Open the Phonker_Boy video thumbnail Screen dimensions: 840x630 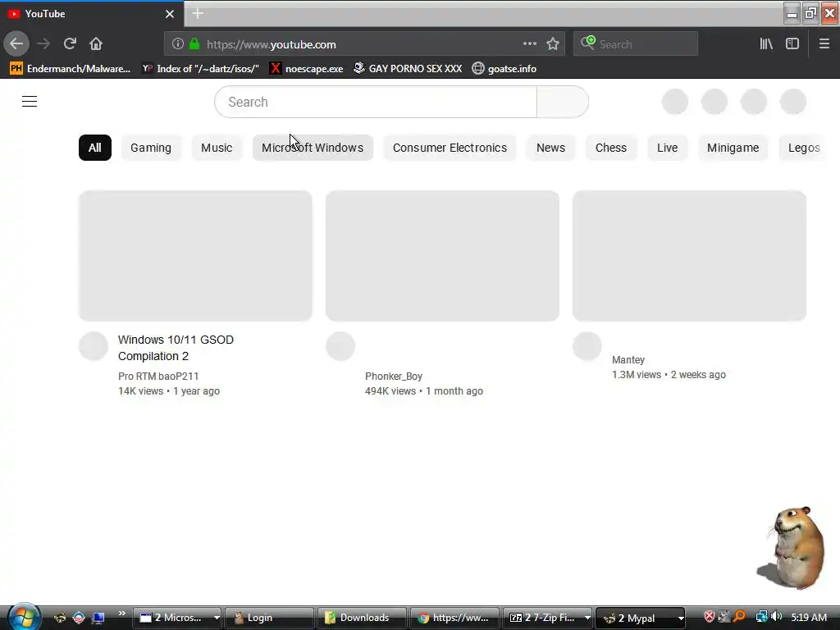442,256
